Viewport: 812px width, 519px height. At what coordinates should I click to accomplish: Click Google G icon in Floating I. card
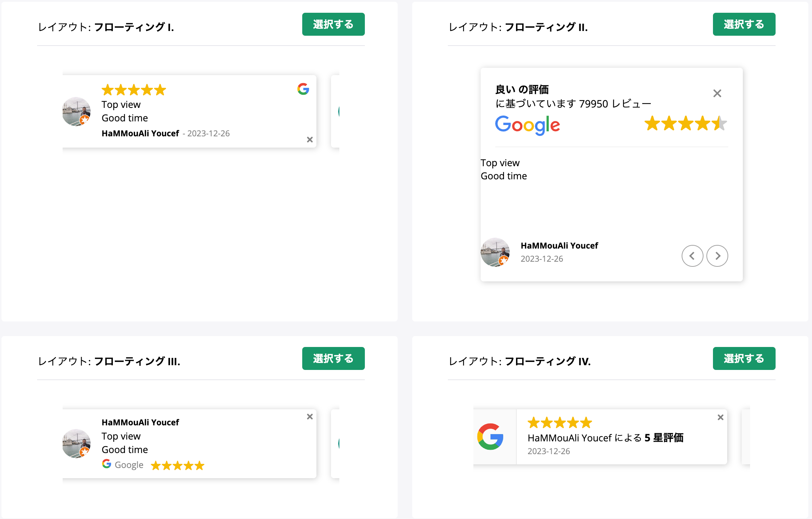[x=303, y=89]
